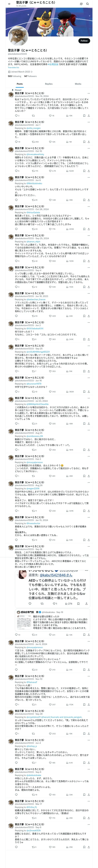Open the more menu on the Oct 28, 2024 post
98x868 pixels.
tap(89, 206)
